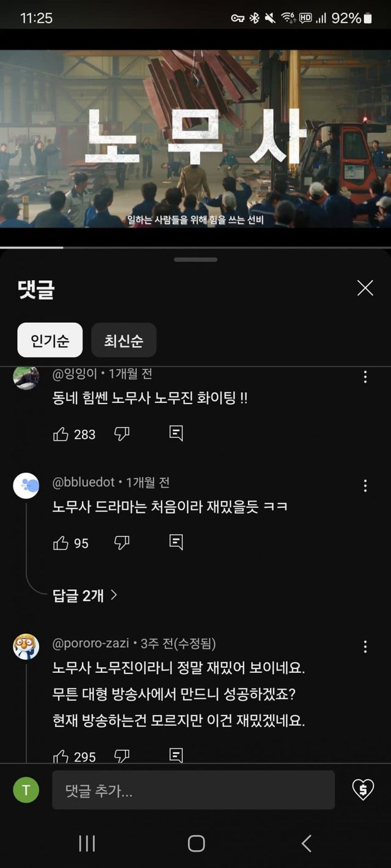Image resolution: width=391 pixels, height=868 pixels.
Task: Like the @잉잉이 comment
Action: coord(61,434)
